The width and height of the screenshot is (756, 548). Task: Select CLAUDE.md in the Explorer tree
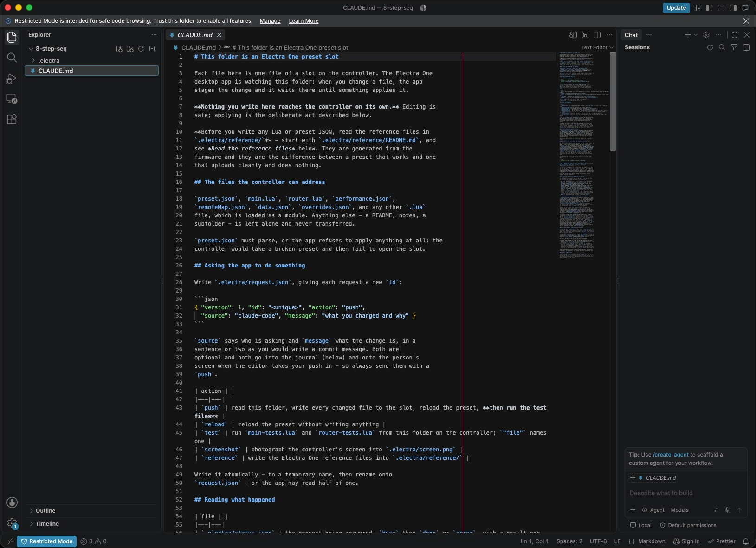91,71
